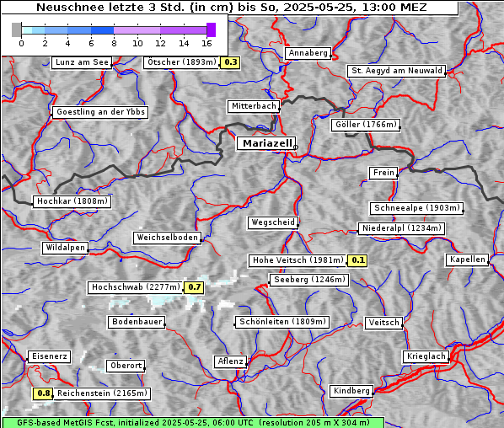The height and width of the screenshot is (428, 504).
Task: Click the Frein label
Action: [x=383, y=173]
